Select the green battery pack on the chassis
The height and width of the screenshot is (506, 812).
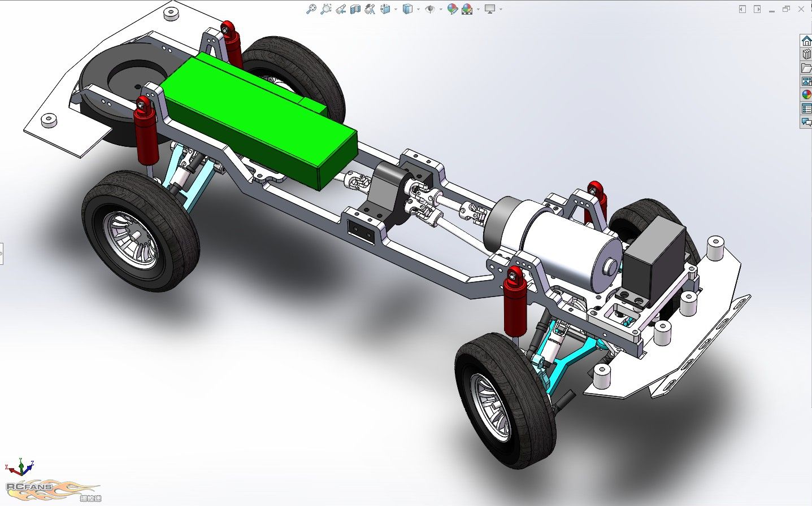(x=260, y=121)
